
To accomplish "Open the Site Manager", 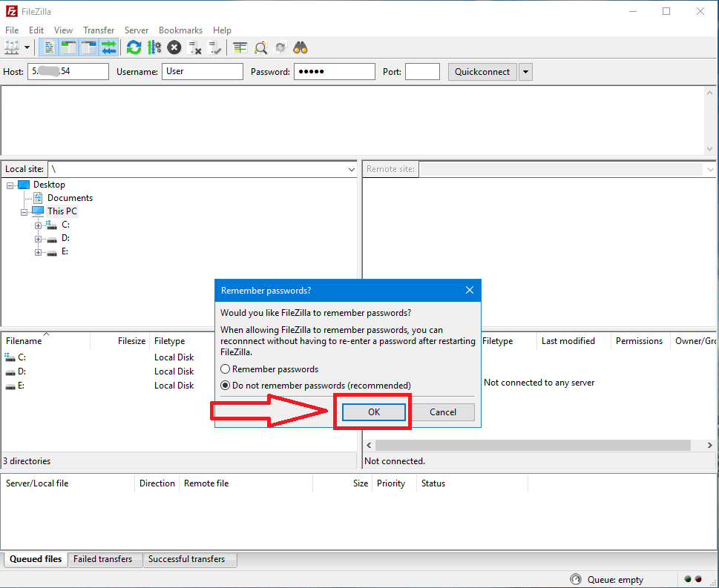I will coord(11,47).
